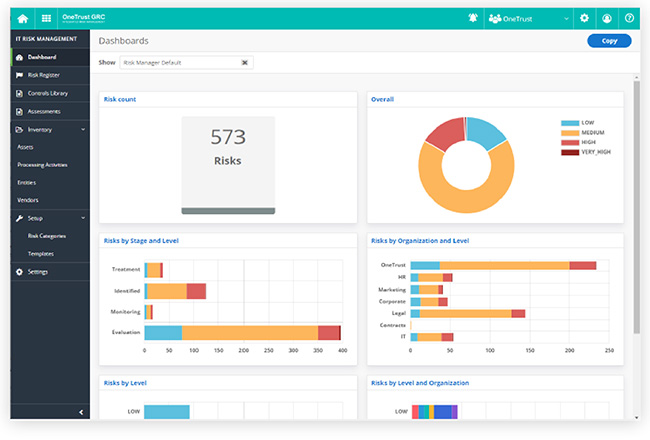650x440 pixels.
Task: Click the vertical scrollbar of the dashboard
Action: pyautogui.click(x=636, y=207)
